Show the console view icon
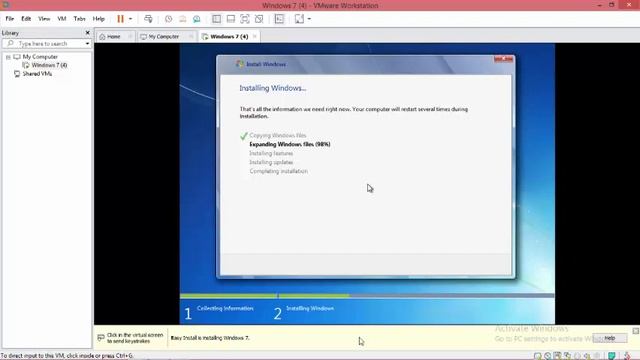The width and height of the screenshot is (640, 360). tap(279, 19)
